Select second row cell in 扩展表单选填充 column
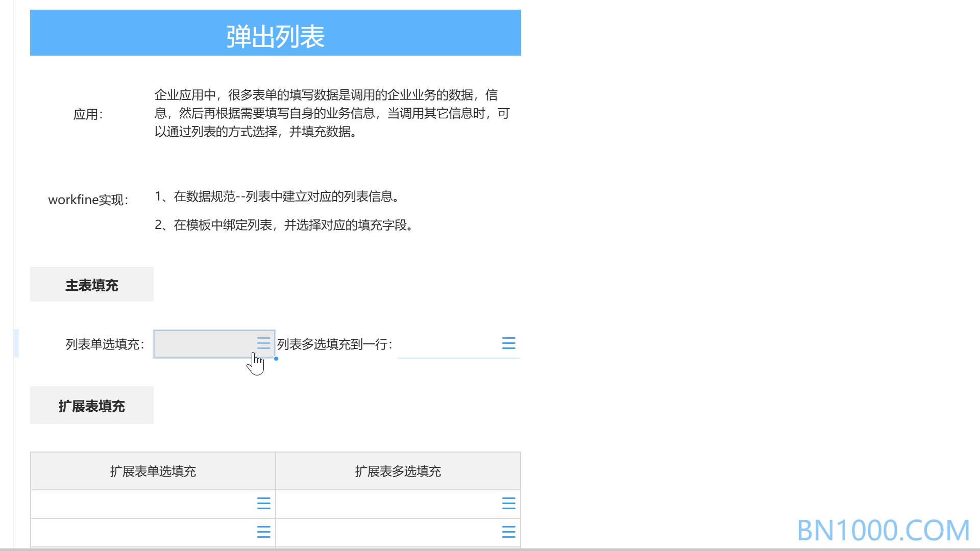The image size is (980, 551). [x=153, y=533]
